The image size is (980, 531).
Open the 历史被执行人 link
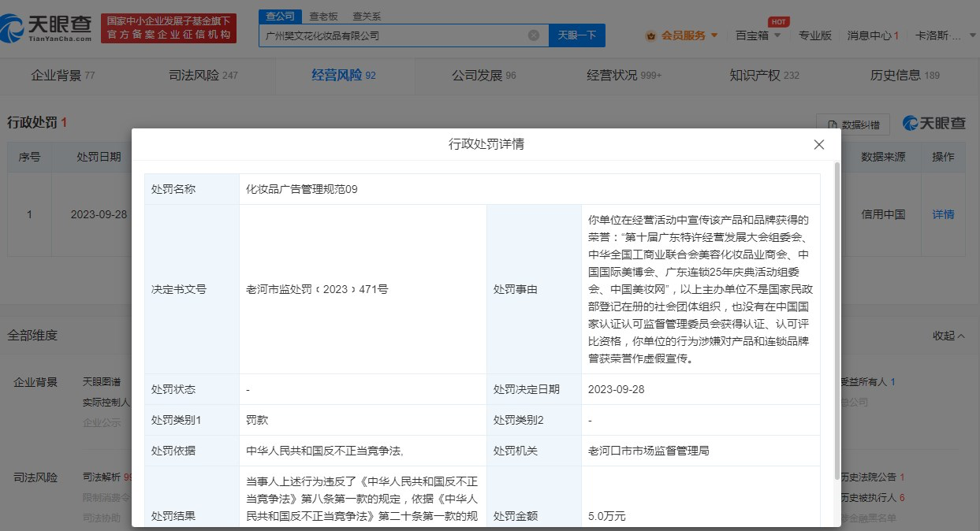pyautogui.click(x=872, y=498)
